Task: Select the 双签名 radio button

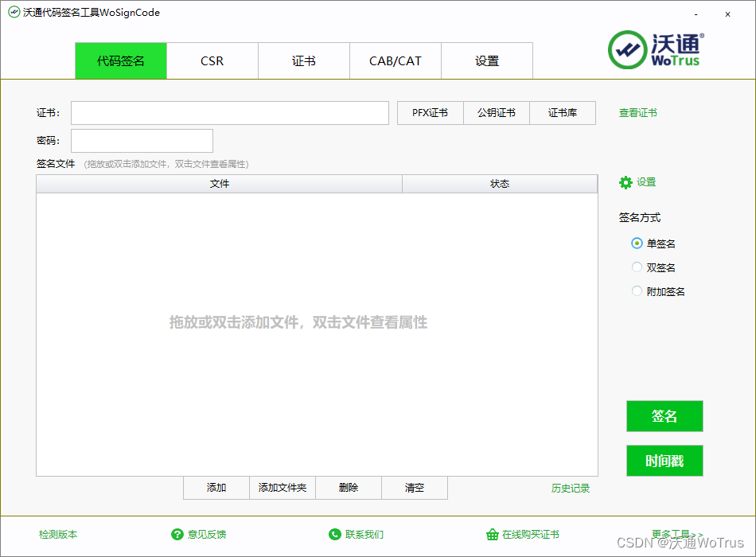Action: point(637,267)
